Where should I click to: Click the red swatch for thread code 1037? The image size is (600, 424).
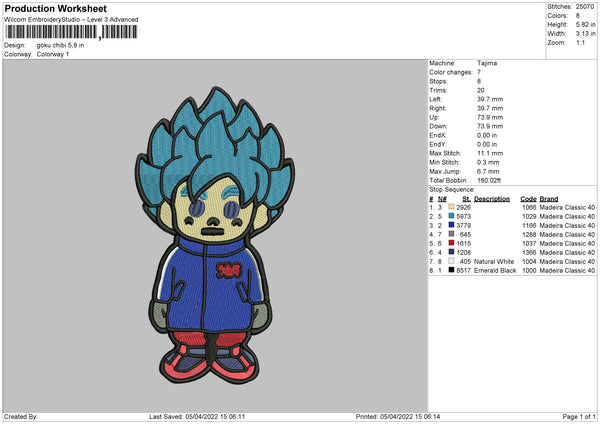[x=451, y=243]
